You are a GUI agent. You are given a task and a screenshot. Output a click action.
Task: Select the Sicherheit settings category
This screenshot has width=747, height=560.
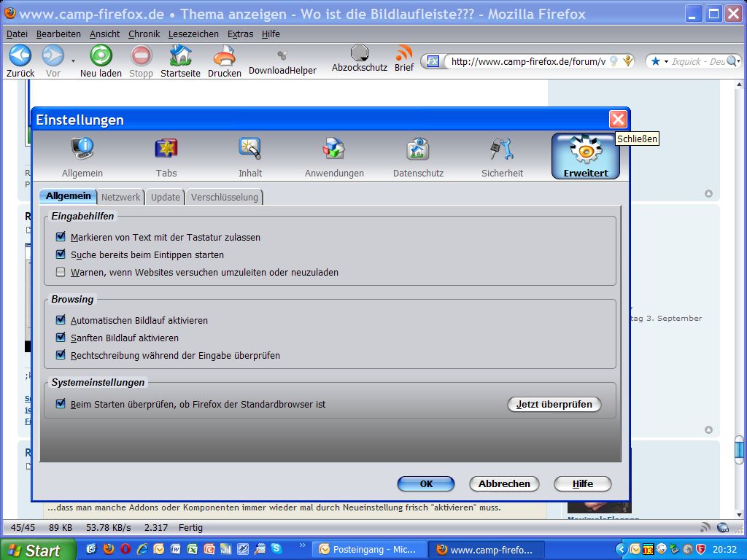coord(502,157)
